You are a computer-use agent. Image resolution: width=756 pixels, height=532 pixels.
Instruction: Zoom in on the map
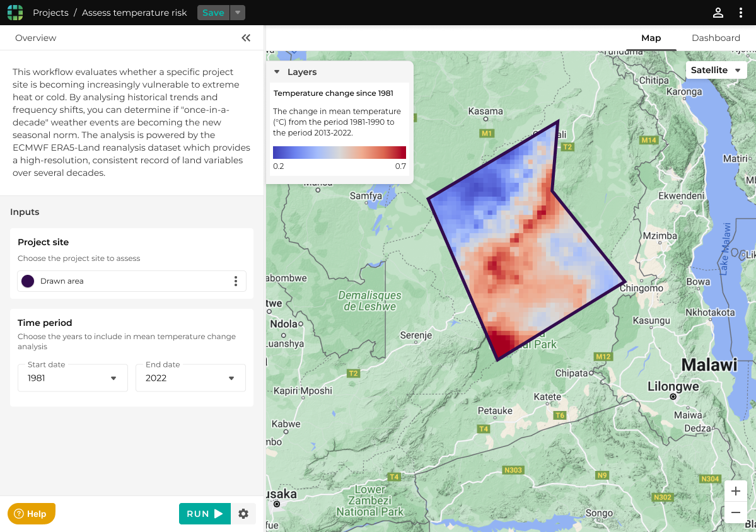(x=736, y=491)
